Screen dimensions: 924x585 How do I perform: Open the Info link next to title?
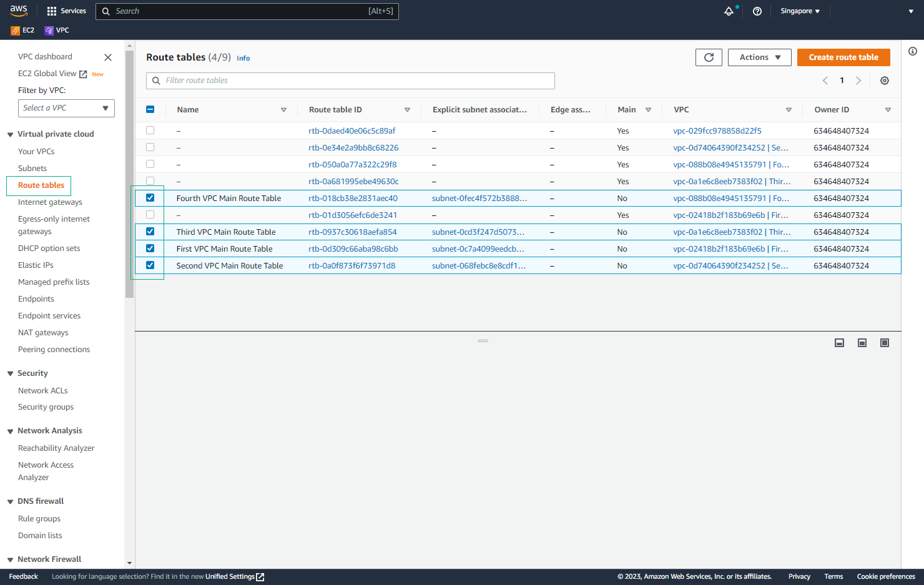point(243,58)
